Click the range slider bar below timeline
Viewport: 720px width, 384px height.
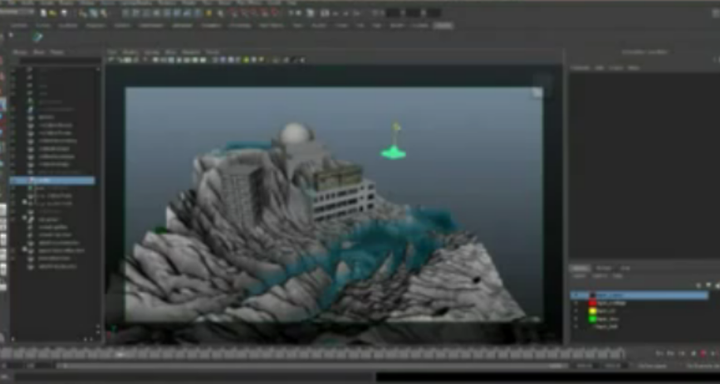(x=312, y=366)
